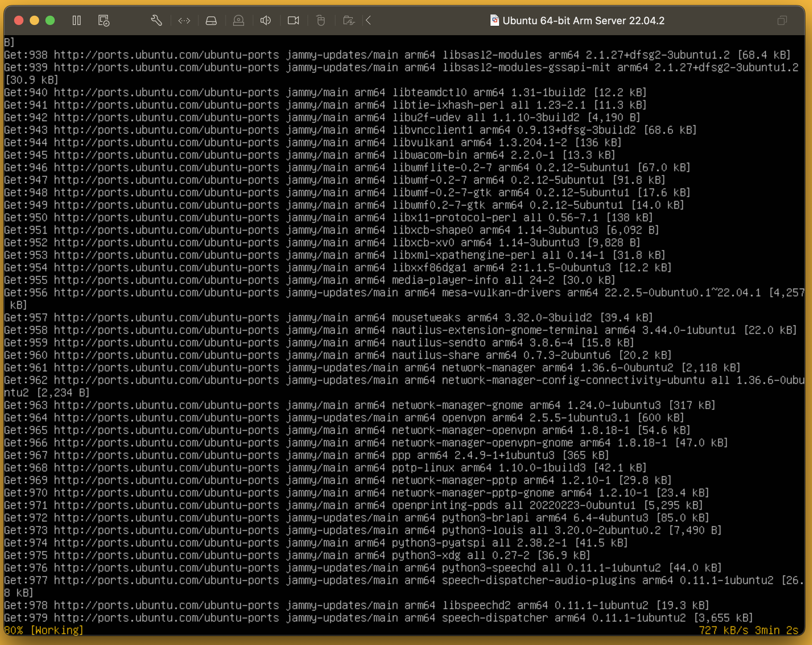The image size is (812, 645).
Task: Click the USB device icon
Action: [321, 20]
